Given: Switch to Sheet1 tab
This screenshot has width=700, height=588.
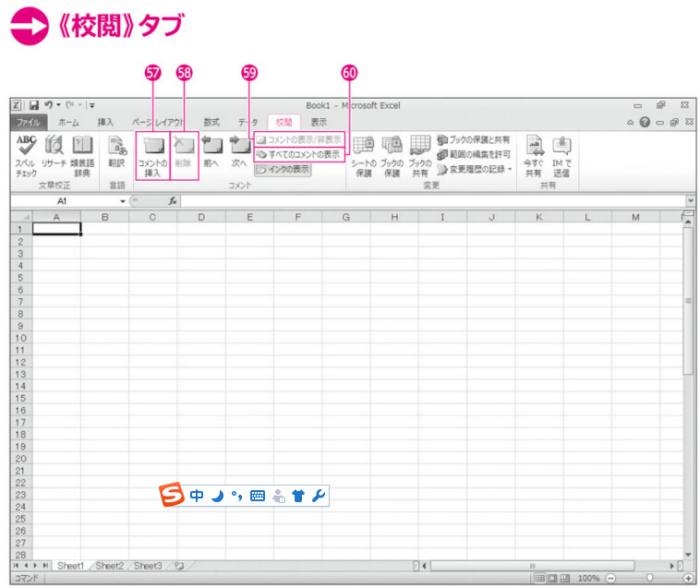Looking at the screenshot, I should point(70,566).
